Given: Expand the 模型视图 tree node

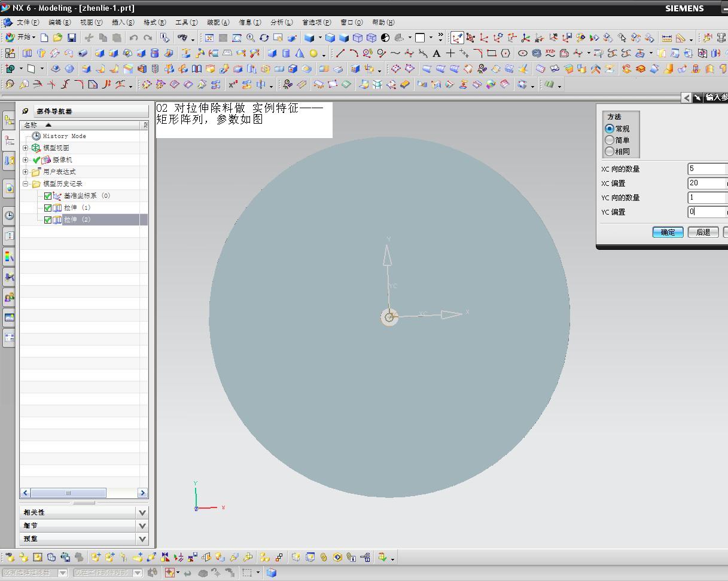Looking at the screenshot, I should pos(26,148).
